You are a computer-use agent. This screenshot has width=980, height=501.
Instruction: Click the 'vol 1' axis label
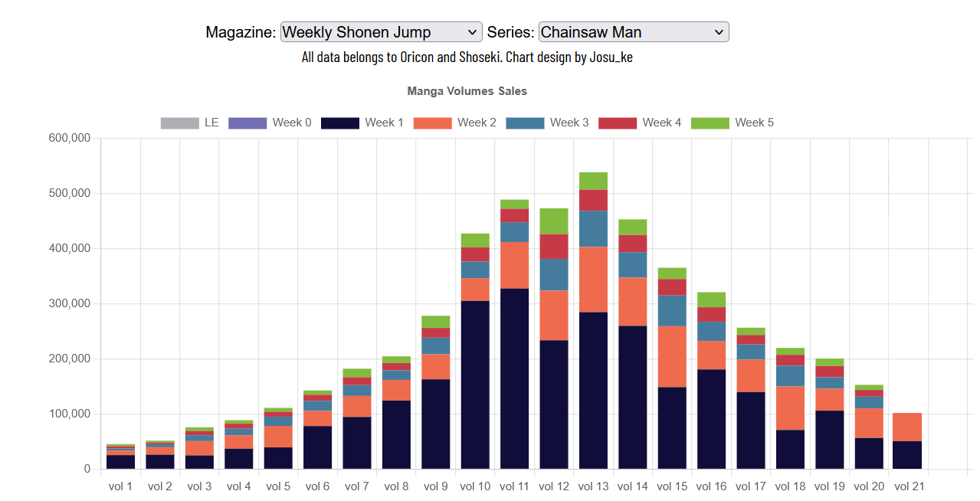[120, 486]
